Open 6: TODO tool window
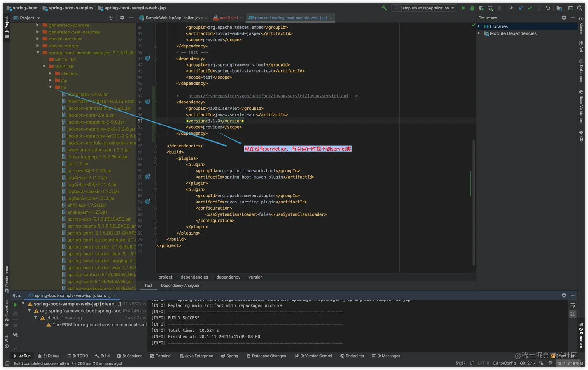The height and width of the screenshot is (370, 588). (77, 356)
